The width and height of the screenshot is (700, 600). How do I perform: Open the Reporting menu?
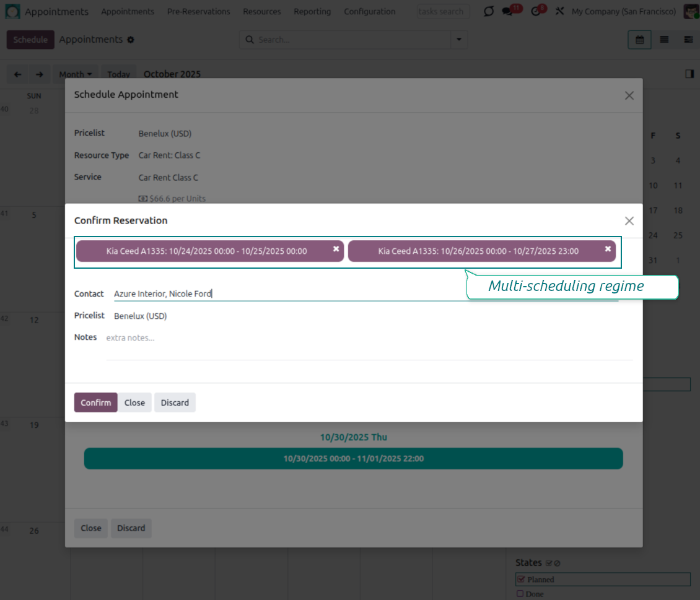click(312, 12)
